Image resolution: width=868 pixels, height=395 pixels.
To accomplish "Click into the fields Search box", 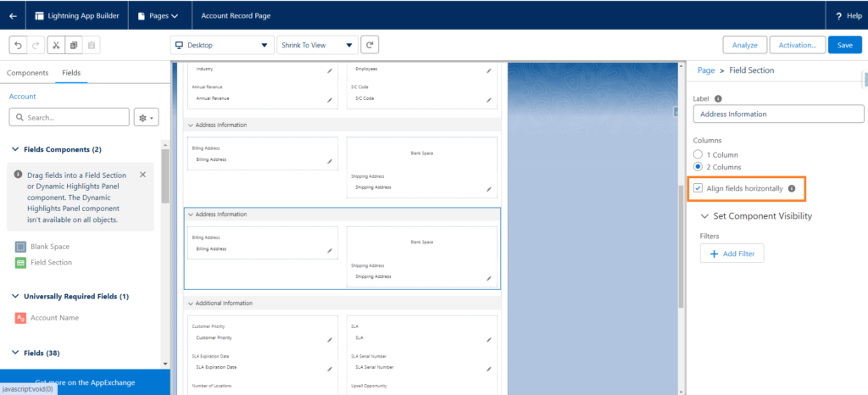I will point(70,117).
